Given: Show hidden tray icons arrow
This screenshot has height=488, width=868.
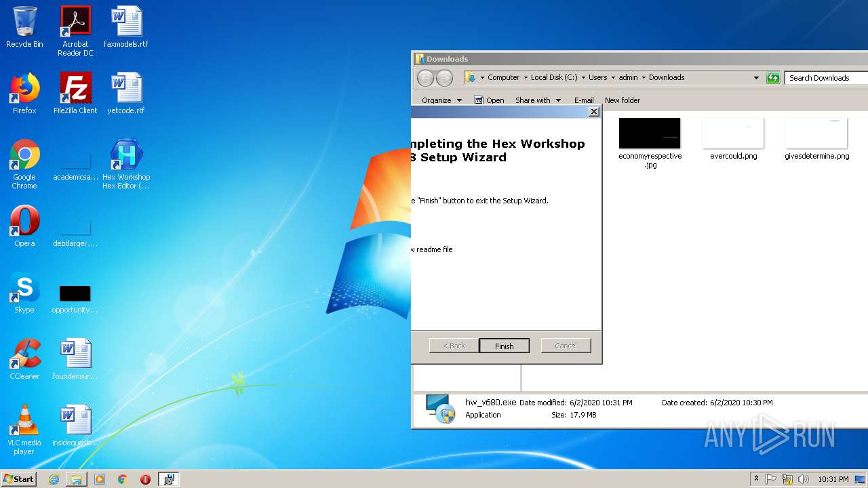Looking at the screenshot, I should coord(756,479).
